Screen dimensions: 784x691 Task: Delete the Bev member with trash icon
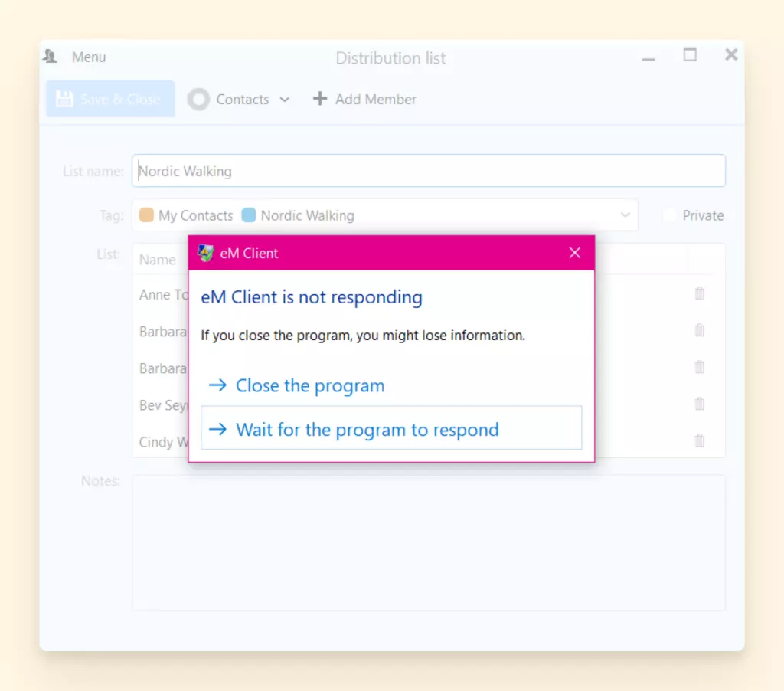(700, 404)
